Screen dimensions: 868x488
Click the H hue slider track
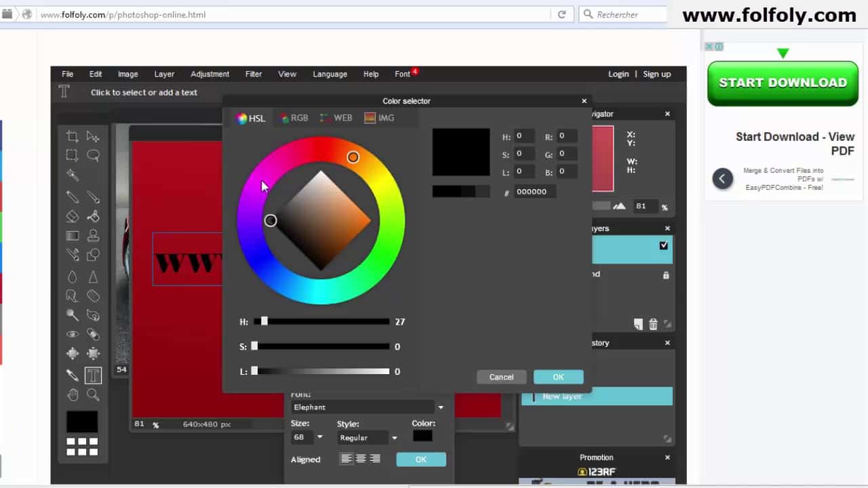321,322
